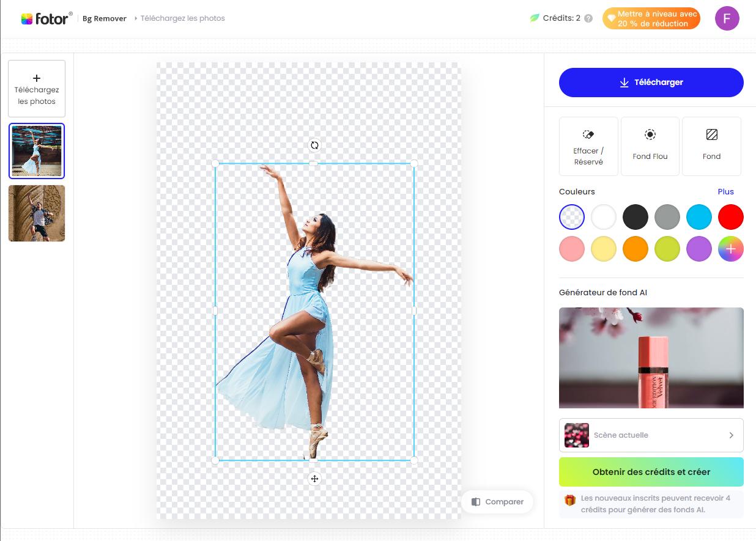The width and height of the screenshot is (756, 541).
Task: Select the Effacer / Réservé tool
Action: click(x=588, y=145)
